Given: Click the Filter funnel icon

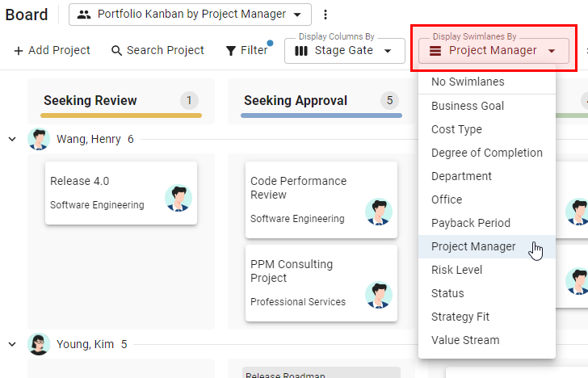Looking at the screenshot, I should [231, 50].
